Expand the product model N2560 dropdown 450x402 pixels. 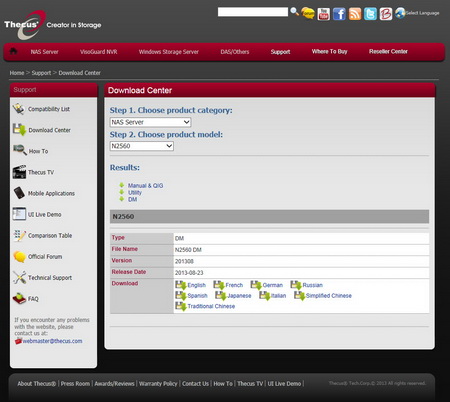click(142, 146)
